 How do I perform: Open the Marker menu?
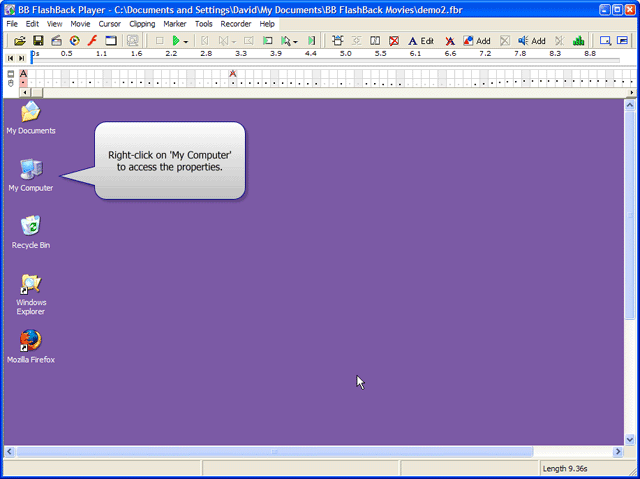[x=175, y=24]
